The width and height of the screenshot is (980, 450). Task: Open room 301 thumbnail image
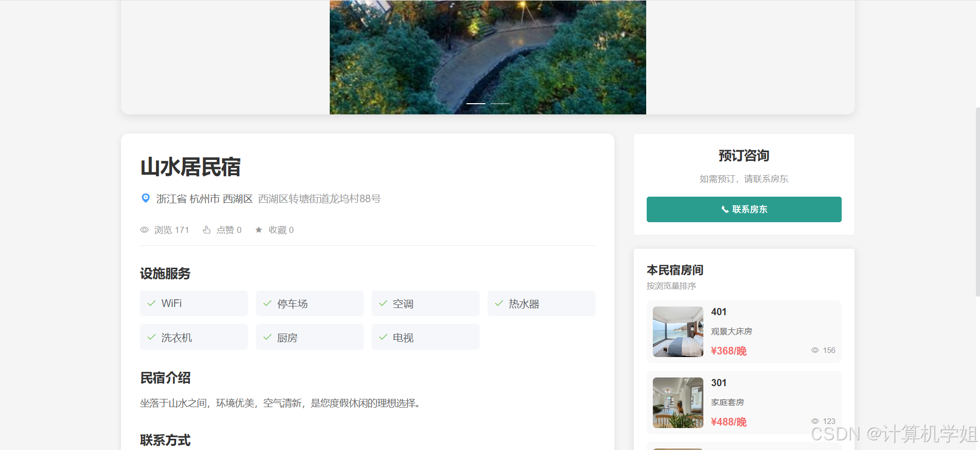click(x=678, y=402)
